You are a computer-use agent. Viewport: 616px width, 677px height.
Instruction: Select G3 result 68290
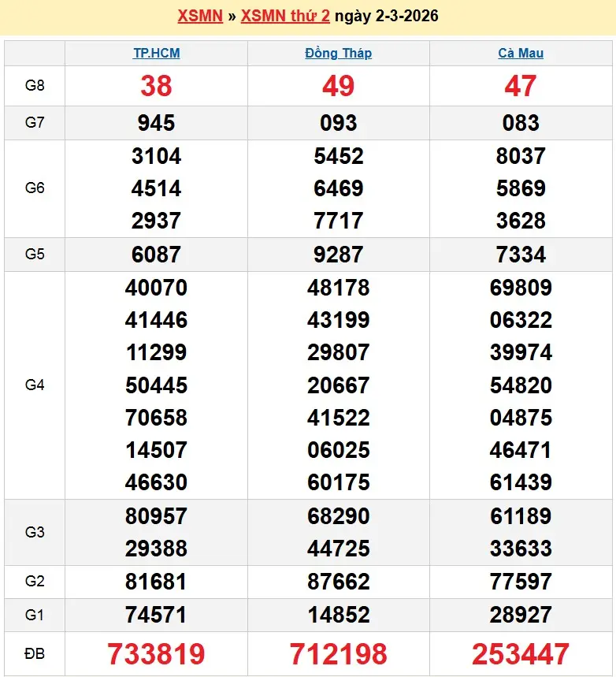coord(338,516)
